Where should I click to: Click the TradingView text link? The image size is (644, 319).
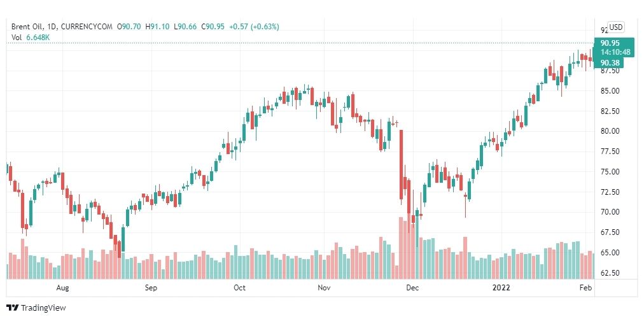tap(43, 308)
